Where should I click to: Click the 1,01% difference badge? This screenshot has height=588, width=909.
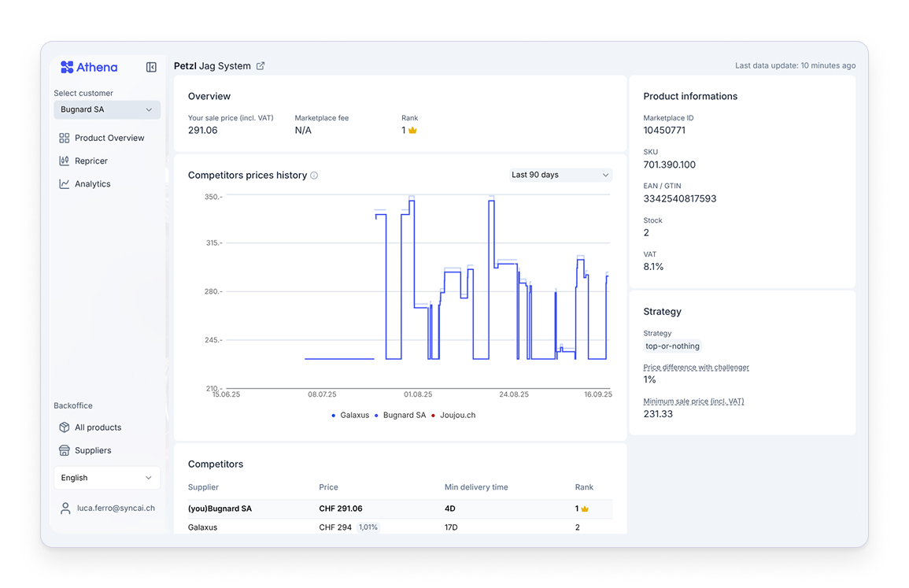(368, 527)
